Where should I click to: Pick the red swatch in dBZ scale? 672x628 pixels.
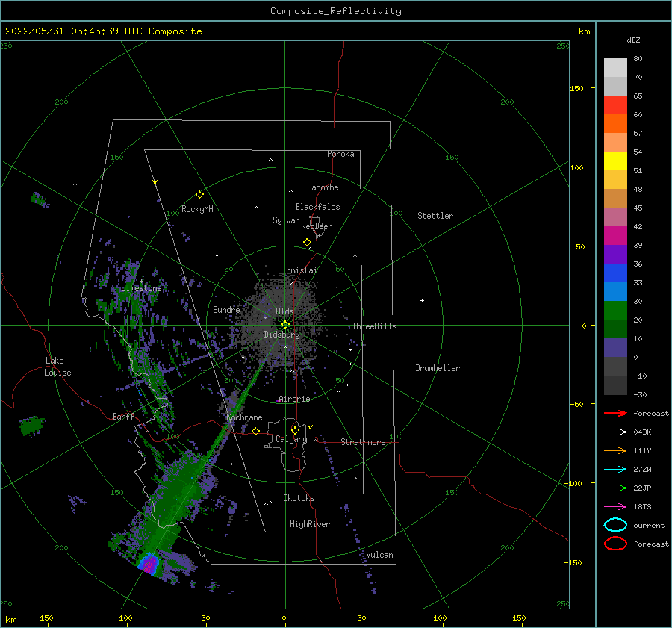click(x=615, y=105)
